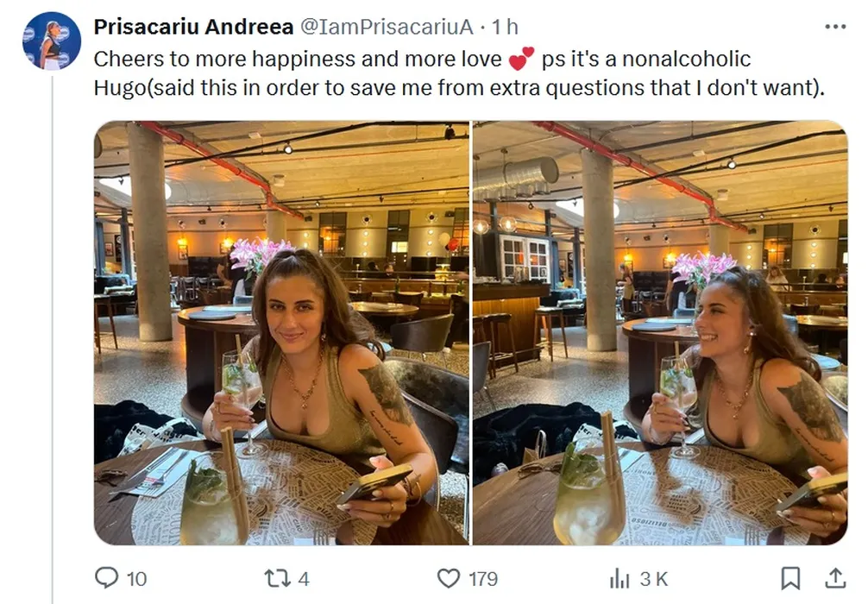Enlarge the left photo of the smiling woman
The width and height of the screenshot is (868, 604).
pos(281,333)
